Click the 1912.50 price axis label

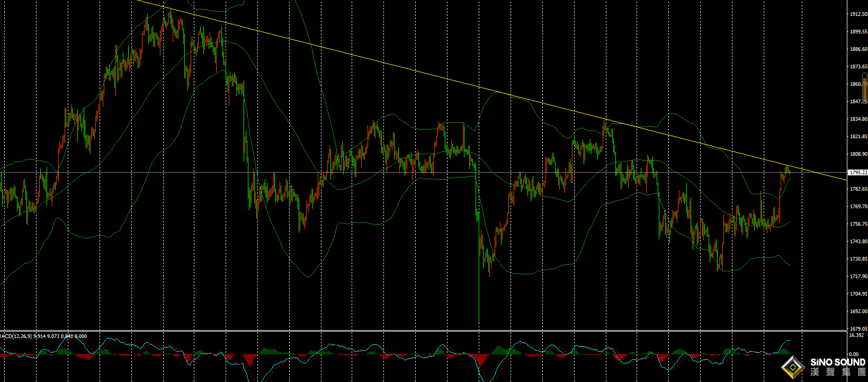point(858,14)
